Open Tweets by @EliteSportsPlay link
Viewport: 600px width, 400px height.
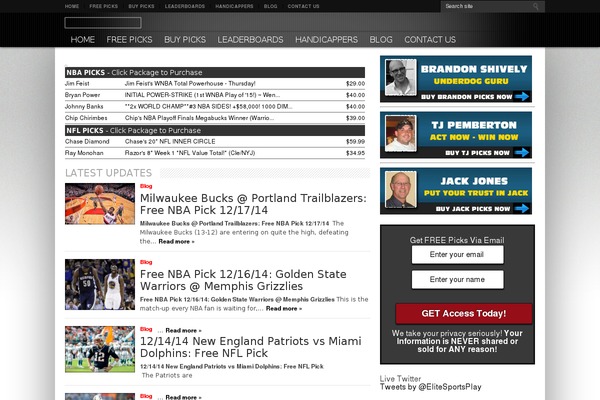click(430, 387)
